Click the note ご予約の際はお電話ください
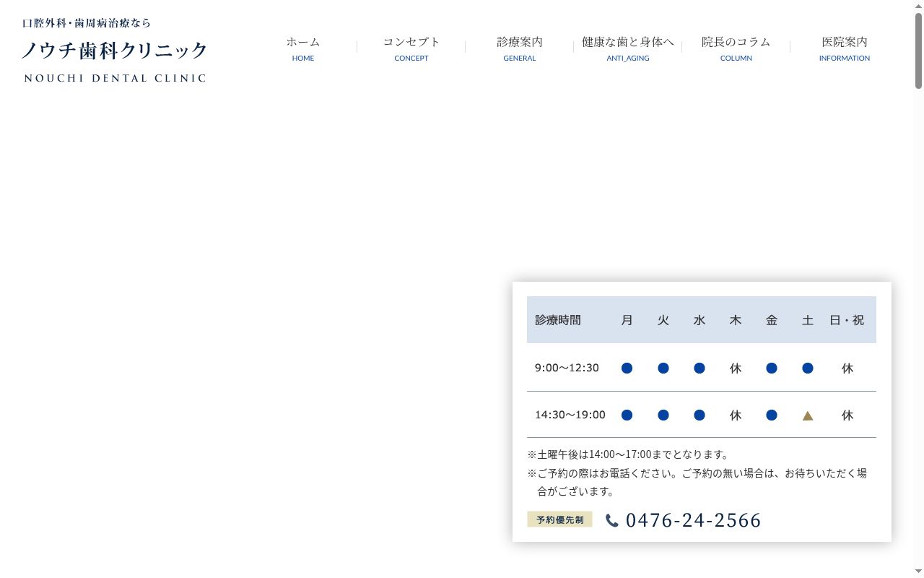This screenshot has height=578, width=924. [697, 482]
